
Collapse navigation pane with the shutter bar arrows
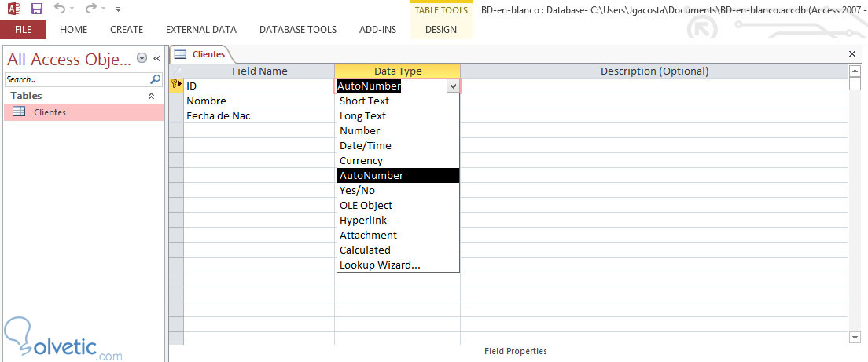[156, 58]
